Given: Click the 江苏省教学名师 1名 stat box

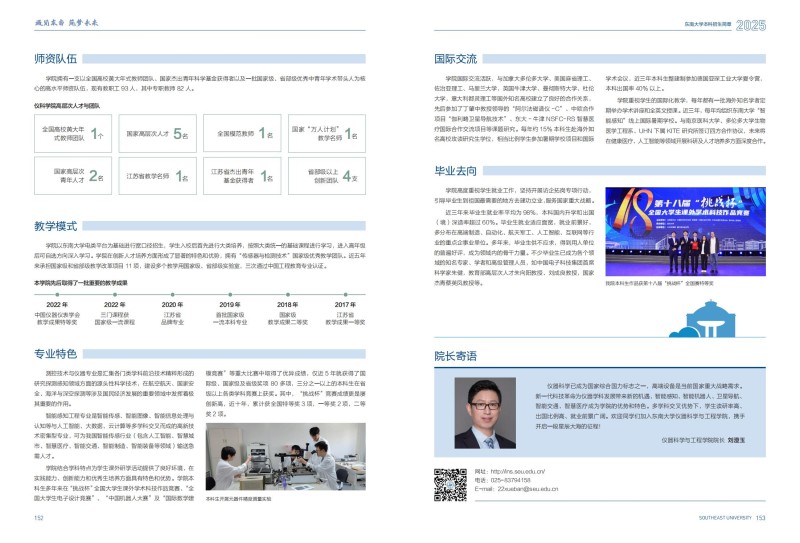Looking at the screenshot, I should coord(153,176).
